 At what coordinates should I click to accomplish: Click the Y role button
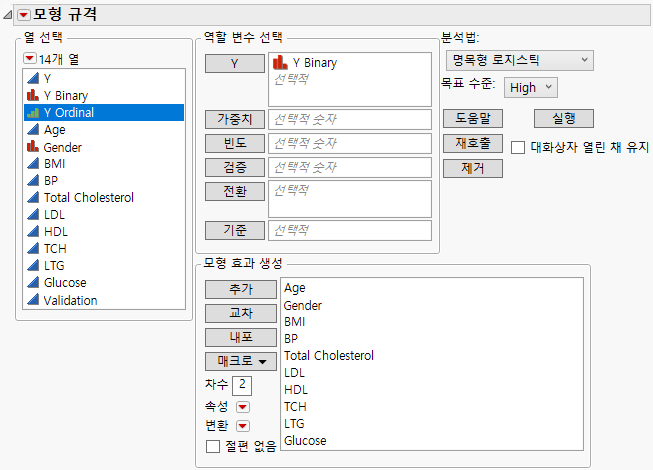(235, 64)
